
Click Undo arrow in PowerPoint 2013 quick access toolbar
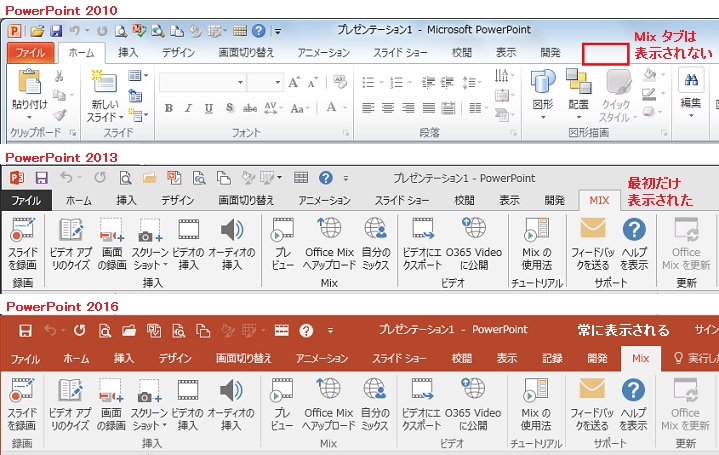click(x=67, y=178)
